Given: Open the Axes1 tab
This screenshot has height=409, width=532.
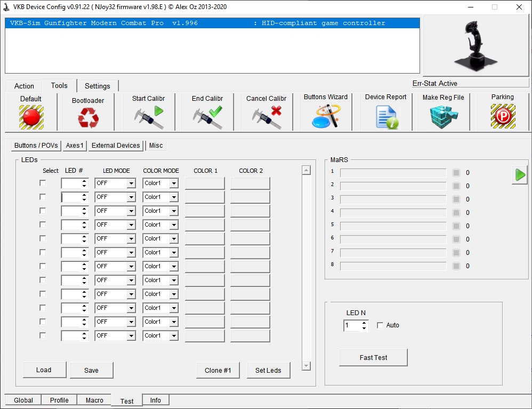Looking at the screenshot, I should [75, 146].
